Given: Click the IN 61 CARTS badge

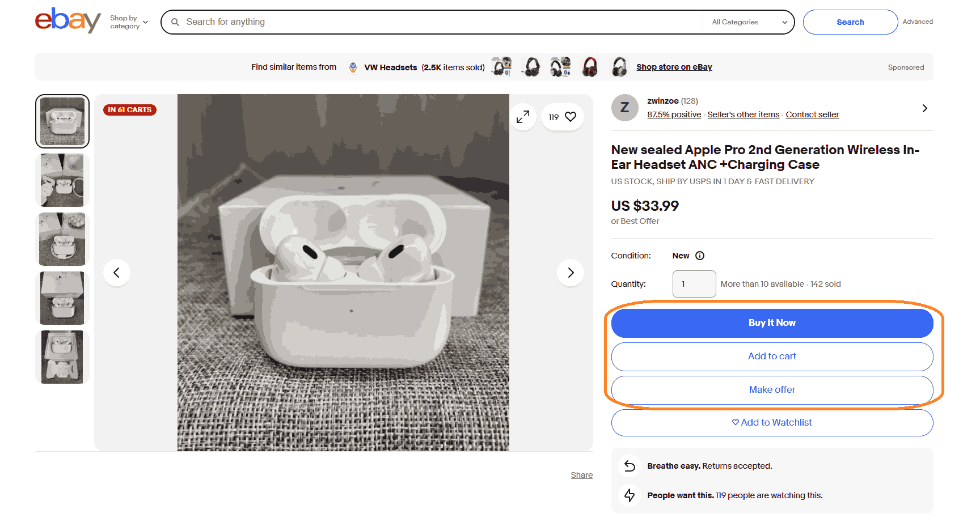Looking at the screenshot, I should [x=130, y=110].
